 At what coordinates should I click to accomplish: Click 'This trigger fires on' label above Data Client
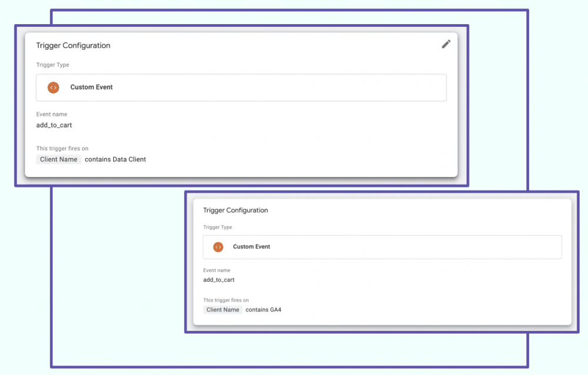pyautogui.click(x=62, y=149)
